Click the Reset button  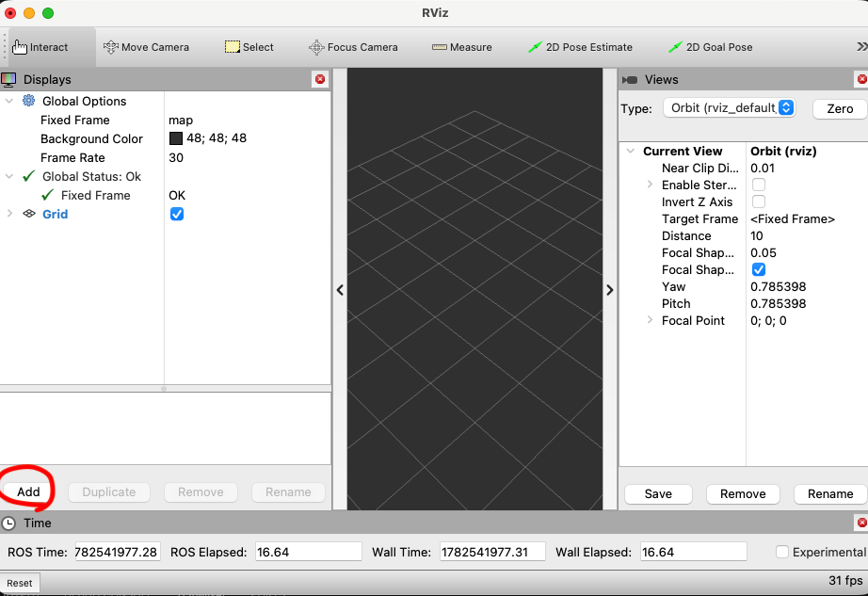tap(20, 583)
